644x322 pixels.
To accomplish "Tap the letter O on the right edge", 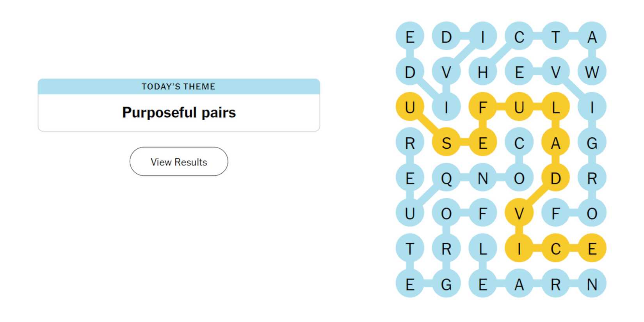I will pos(592,213).
